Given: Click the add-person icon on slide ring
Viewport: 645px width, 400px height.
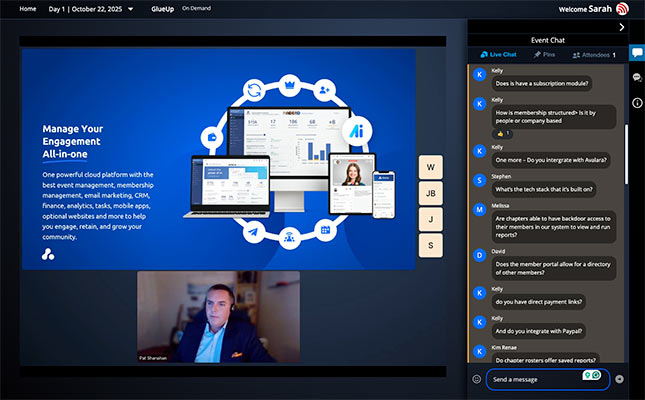Looking at the screenshot, I should point(325,90).
